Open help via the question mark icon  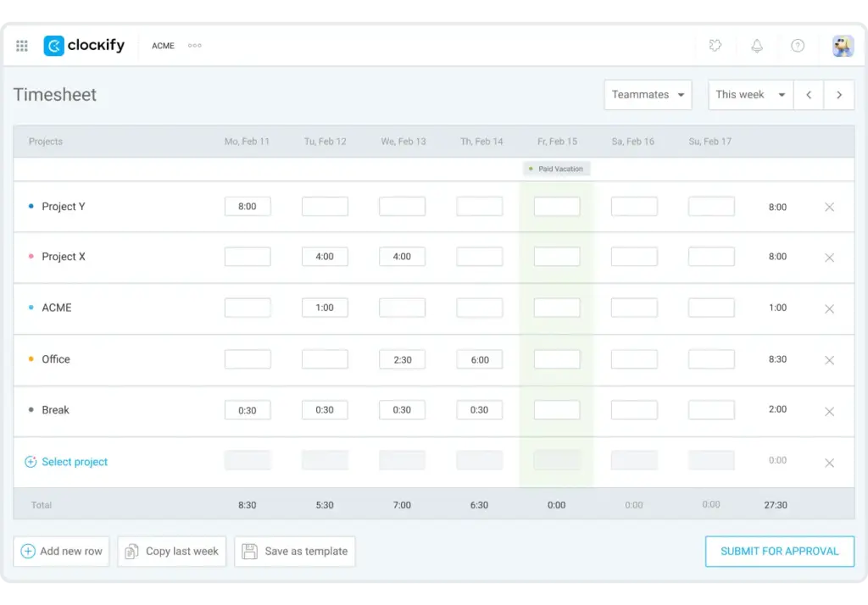pos(798,46)
